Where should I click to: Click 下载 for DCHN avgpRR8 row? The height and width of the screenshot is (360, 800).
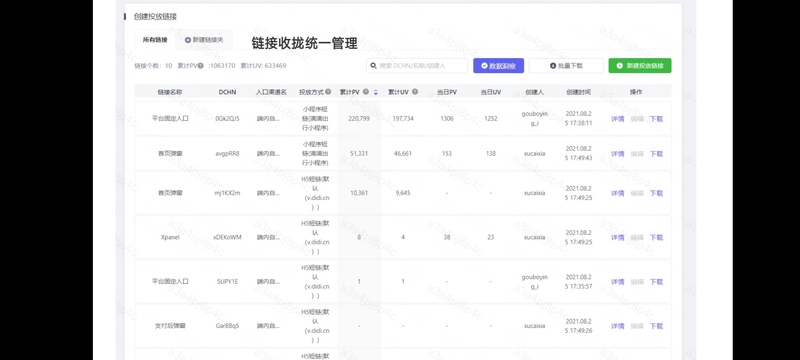pyautogui.click(x=656, y=153)
